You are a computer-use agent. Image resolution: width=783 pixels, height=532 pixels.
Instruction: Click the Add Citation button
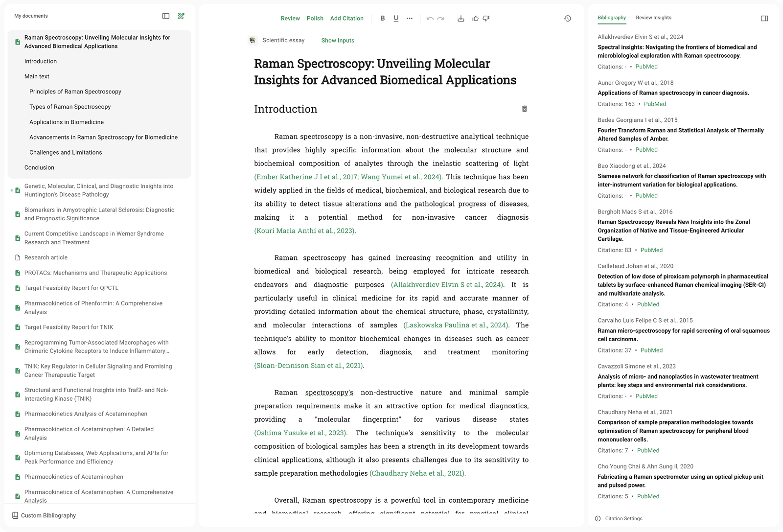point(346,19)
